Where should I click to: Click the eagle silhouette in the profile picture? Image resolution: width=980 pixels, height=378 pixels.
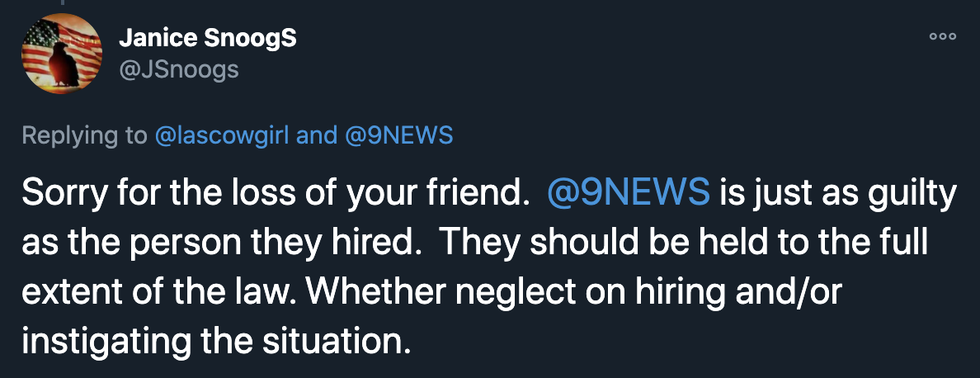[x=64, y=64]
